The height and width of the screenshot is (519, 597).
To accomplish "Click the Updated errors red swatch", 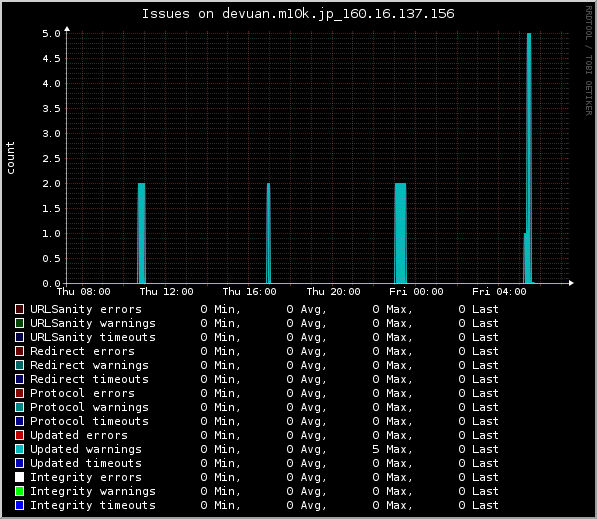I will [19, 435].
